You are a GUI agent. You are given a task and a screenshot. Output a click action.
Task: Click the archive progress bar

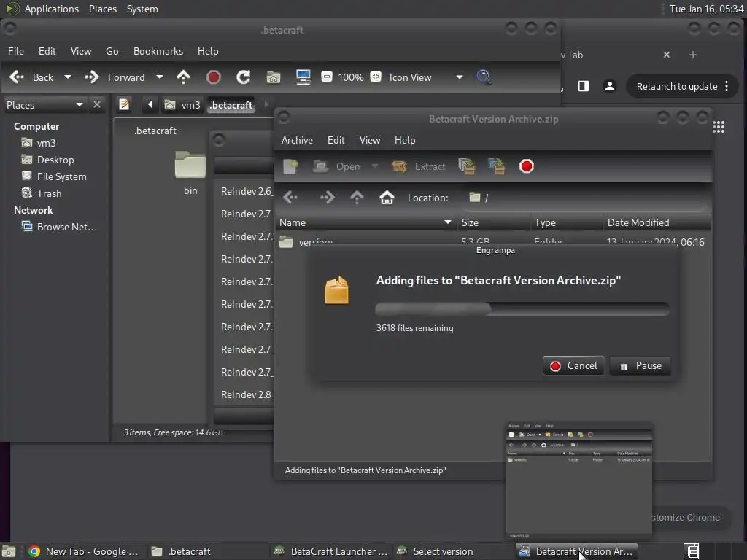522,308
